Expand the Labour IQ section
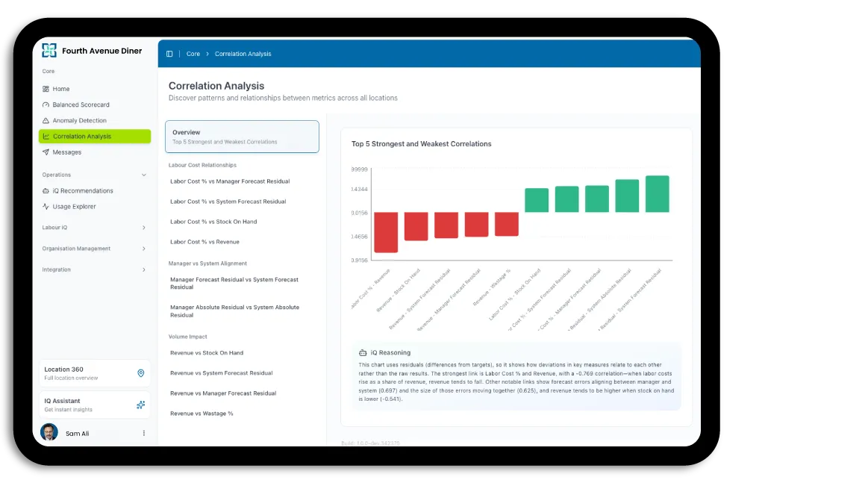The image size is (868, 480). [x=144, y=228]
